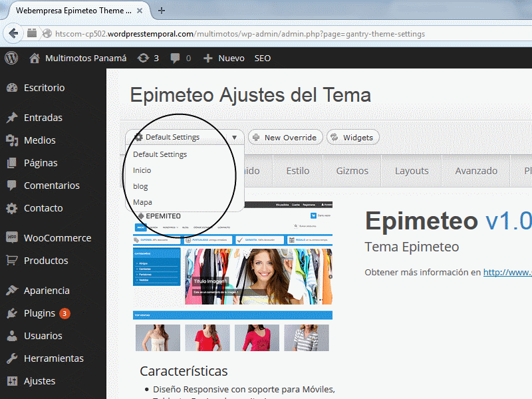Viewport: 532px width, 399px height.
Task: Open the SEO admin bar item
Action: click(x=263, y=59)
